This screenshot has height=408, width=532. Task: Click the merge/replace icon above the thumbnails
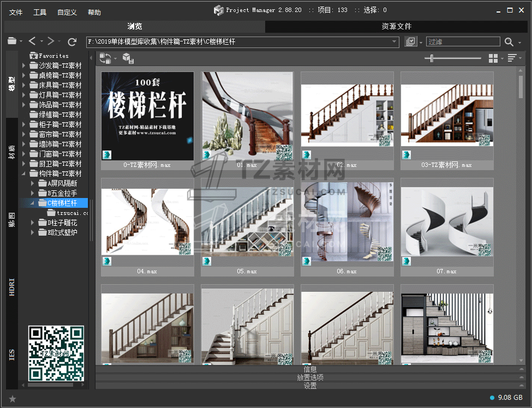coord(104,58)
